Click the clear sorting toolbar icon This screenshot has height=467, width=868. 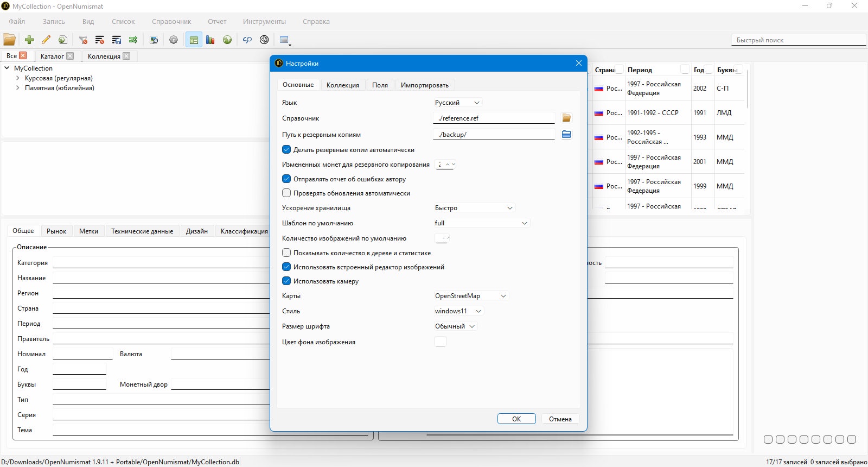[x=100, y=40]
